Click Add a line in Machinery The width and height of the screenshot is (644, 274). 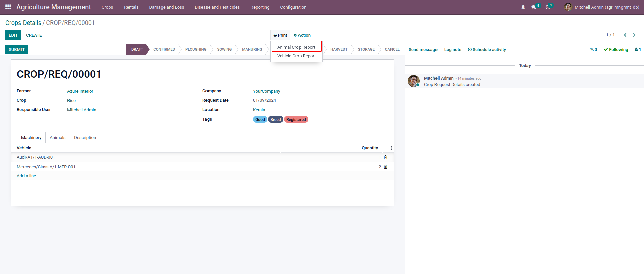pos(26,176)
